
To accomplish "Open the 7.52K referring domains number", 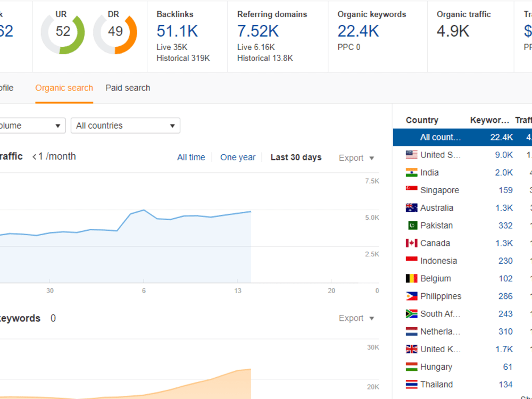I will [x=258, y=31].
